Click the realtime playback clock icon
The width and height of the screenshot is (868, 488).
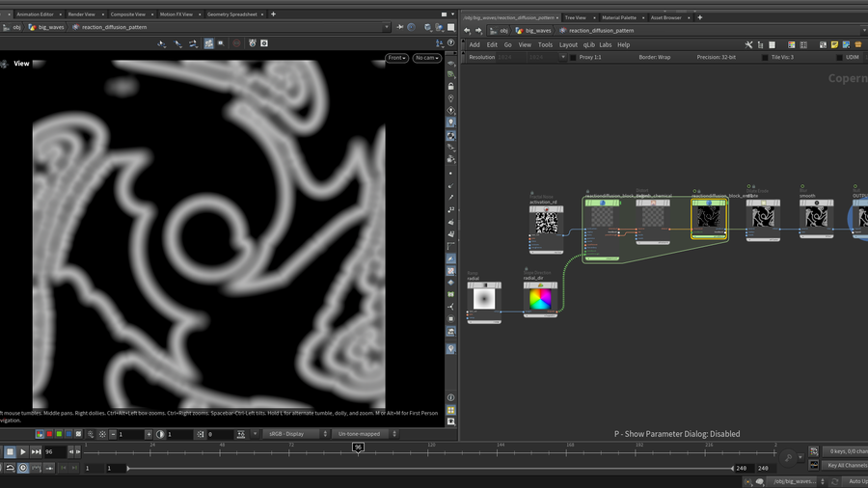(x=23, y=468)
